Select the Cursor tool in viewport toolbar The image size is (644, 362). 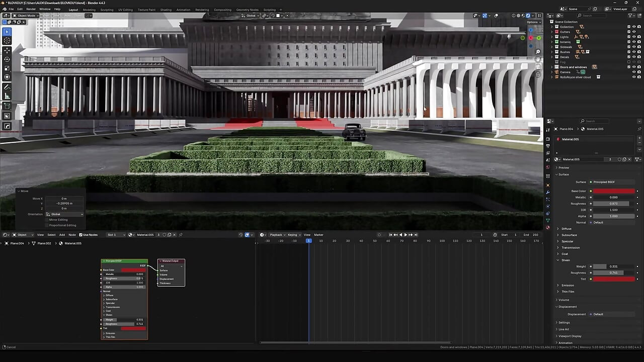tap(7, 41)
